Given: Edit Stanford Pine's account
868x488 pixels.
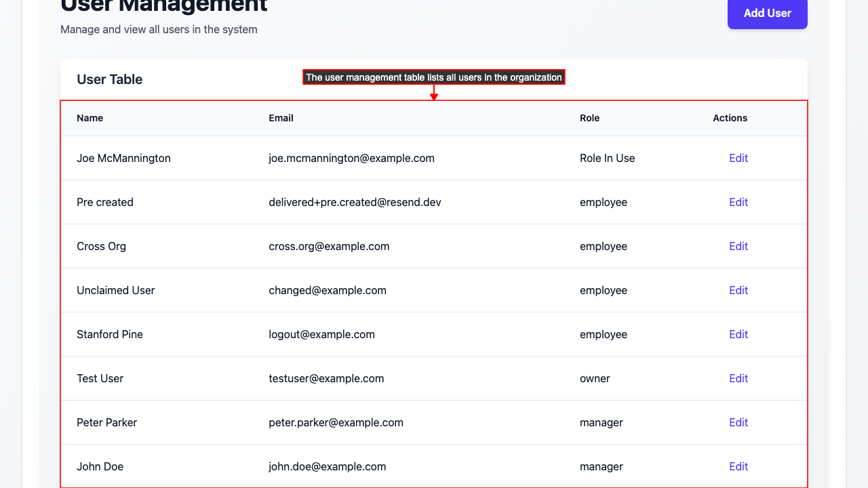Looking at the screenshot, I should pos(738,334).
